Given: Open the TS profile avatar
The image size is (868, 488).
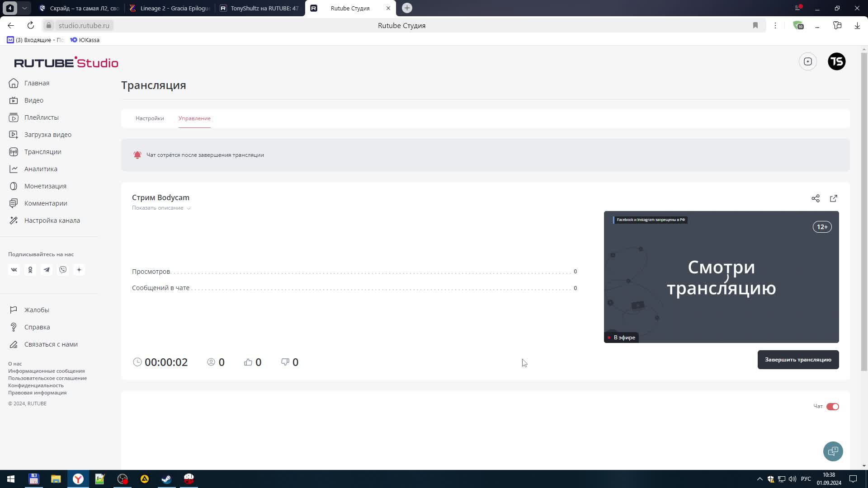Looking at the screenshot, I should click(836, 61).
